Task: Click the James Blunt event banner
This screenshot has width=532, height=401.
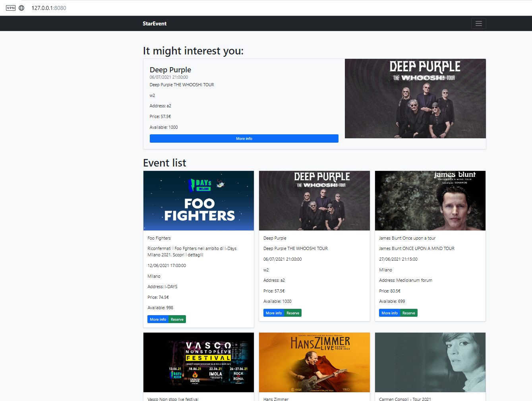Action: [x=430, y=201]
